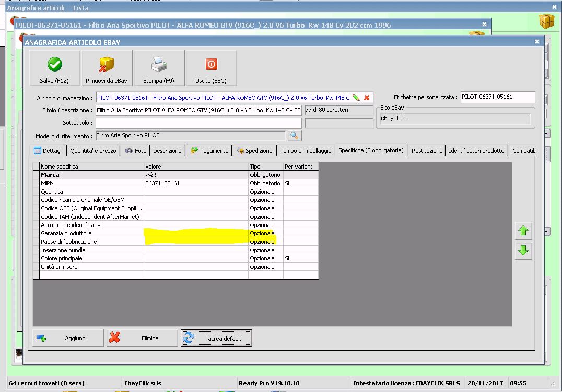Click MPN value 06371_05161 cell
The image size is (562, 392).
coord(196,183)
